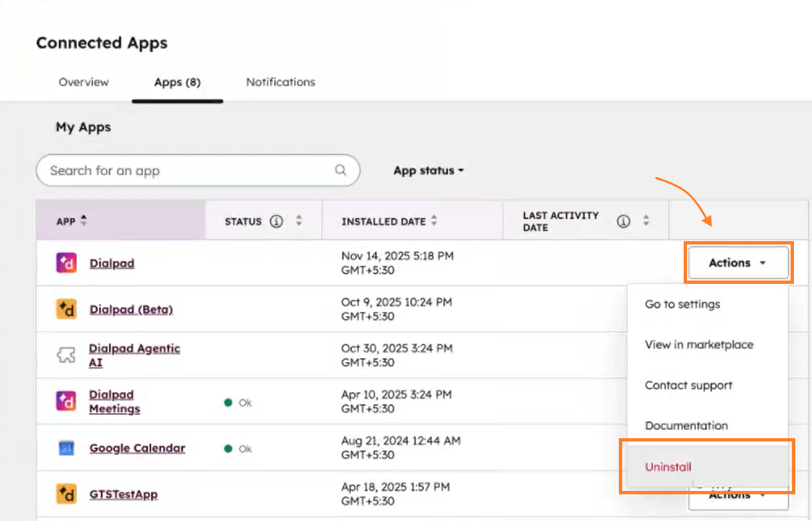Open the Dialpad app link
This screenshot has width=812, height=521.
pyautogui.click(x=112, y=263)
